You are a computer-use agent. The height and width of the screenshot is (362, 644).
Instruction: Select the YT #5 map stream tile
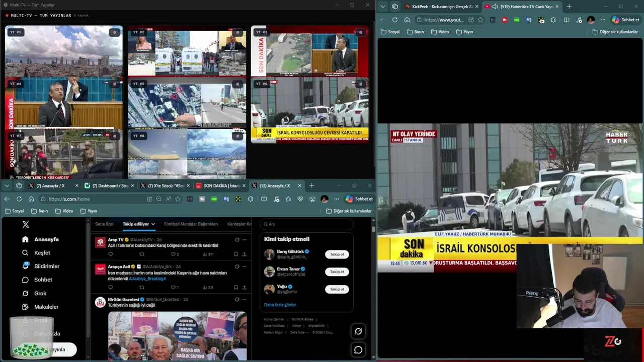[x=187, y=103]
